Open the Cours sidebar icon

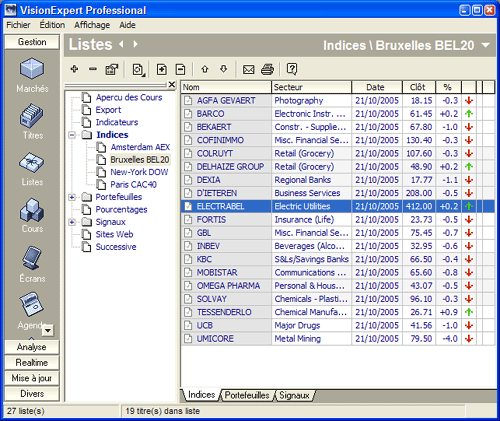[x=32, y=210]
